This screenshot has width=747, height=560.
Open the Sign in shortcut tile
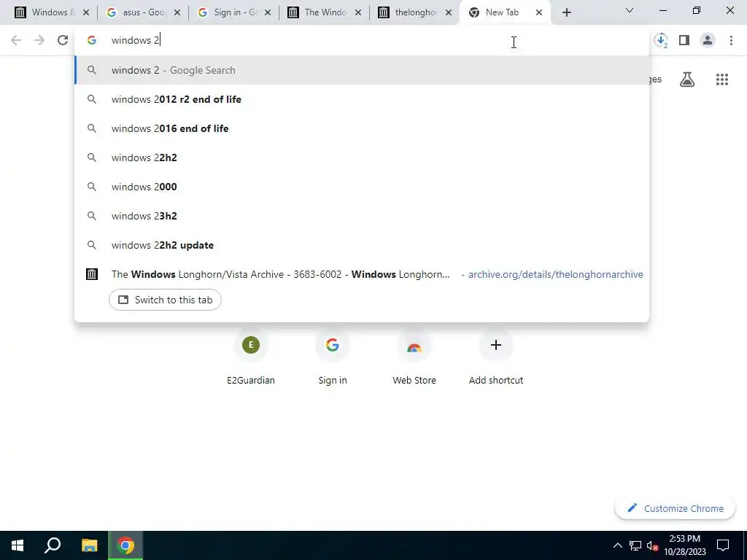333,359
